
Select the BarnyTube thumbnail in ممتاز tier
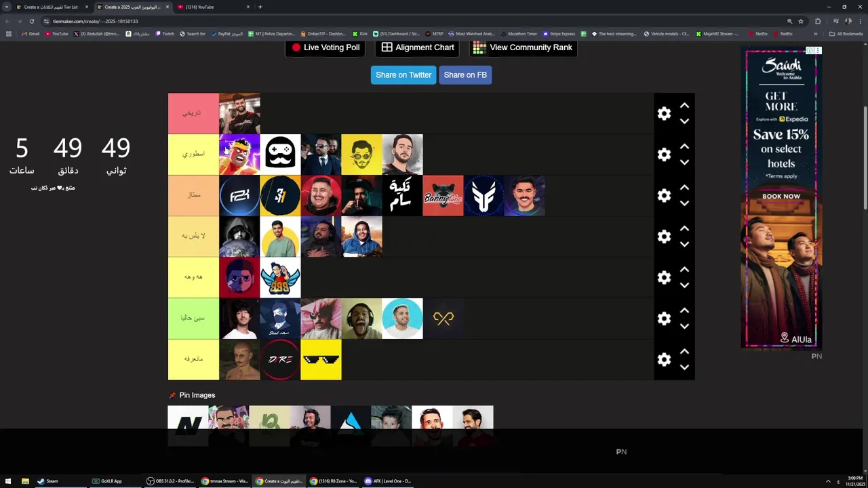443,195
